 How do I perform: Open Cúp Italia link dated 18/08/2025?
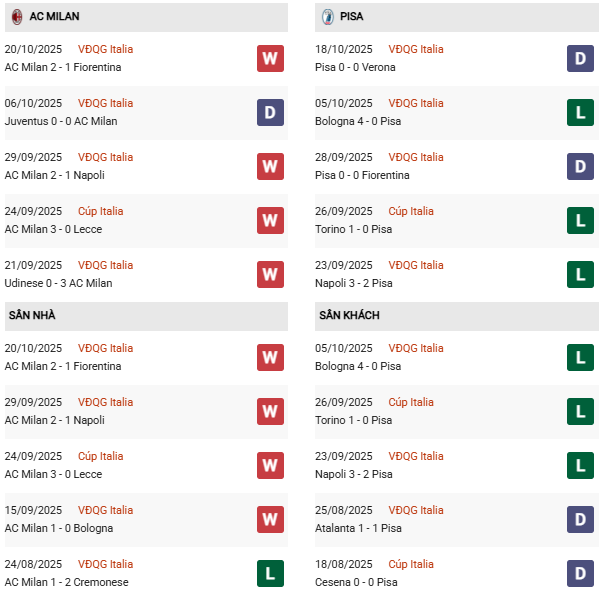click(411, 564)
